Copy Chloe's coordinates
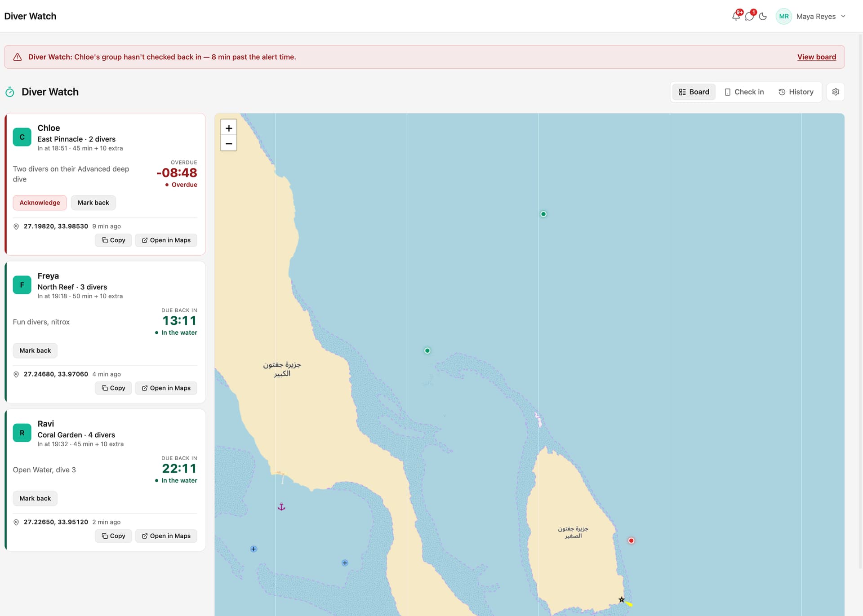863x616 pixels. tap(113, 240)
